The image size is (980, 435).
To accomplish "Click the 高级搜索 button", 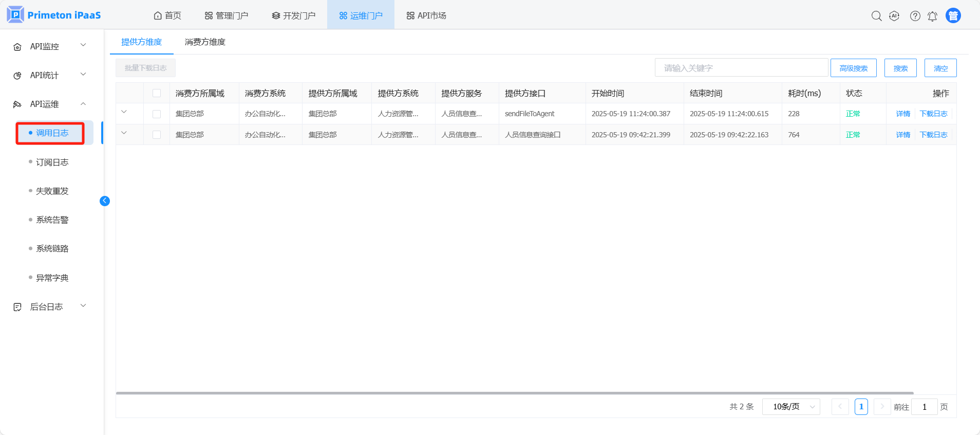I will click(x=853, y=68).
